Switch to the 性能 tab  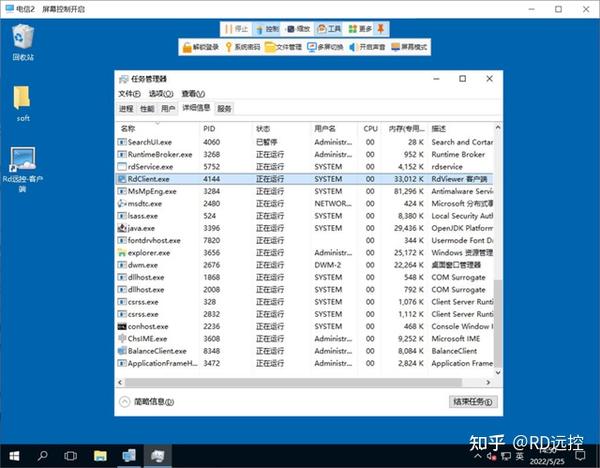[x=147, y=109]
